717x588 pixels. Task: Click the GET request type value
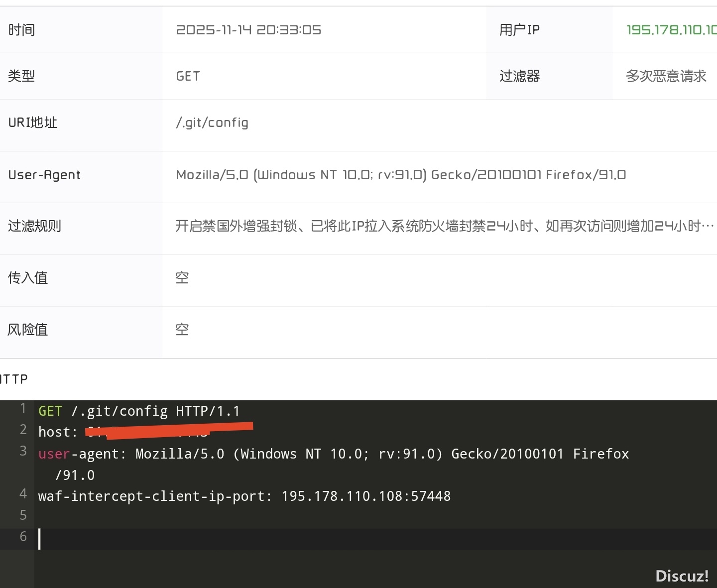pos(188,76)
